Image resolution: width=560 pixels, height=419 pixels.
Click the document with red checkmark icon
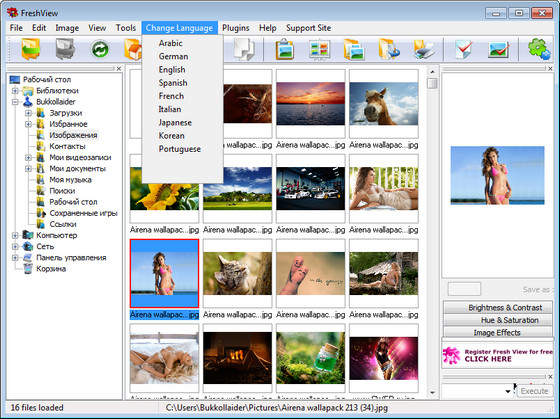464,49
